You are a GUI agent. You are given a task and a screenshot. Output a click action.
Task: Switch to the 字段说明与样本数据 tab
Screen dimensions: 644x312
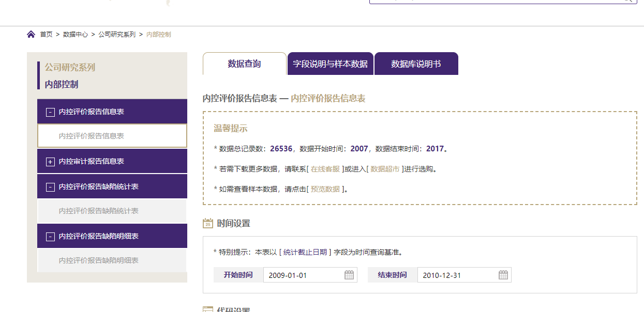coord(330,64)
